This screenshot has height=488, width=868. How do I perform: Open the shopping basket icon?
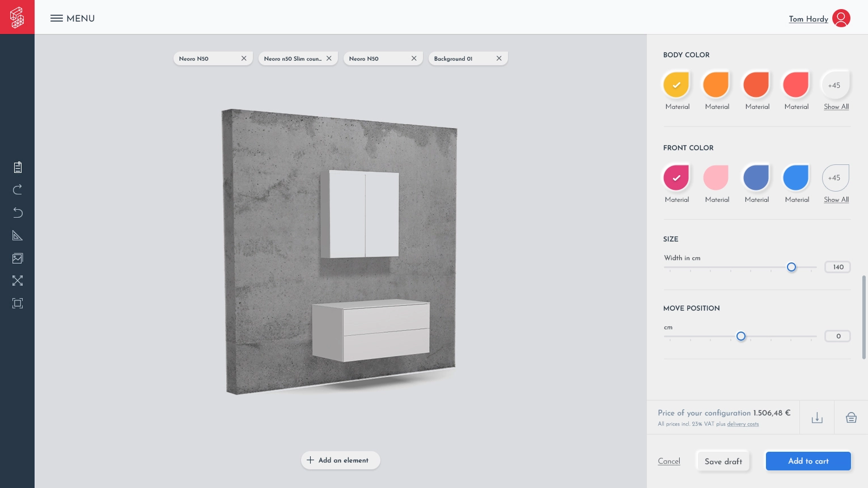pyautogui.click(x=851, y=417)
